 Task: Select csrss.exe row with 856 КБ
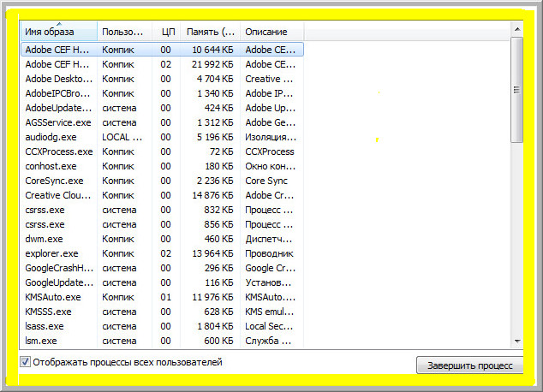tap(162, 224)
